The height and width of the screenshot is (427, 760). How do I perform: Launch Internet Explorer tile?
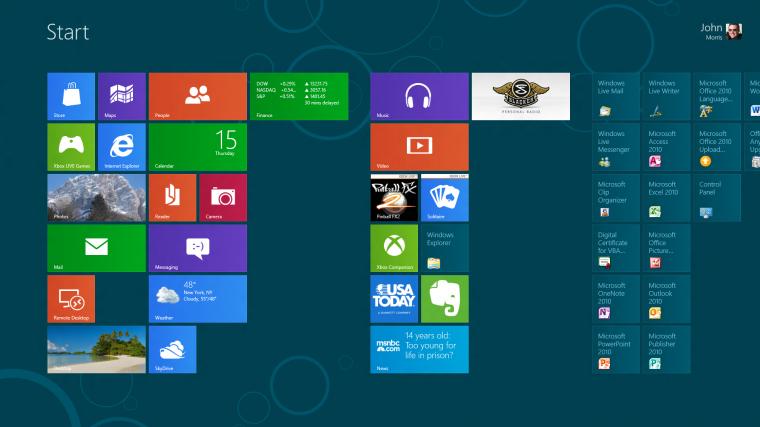(x=122, y=147)
